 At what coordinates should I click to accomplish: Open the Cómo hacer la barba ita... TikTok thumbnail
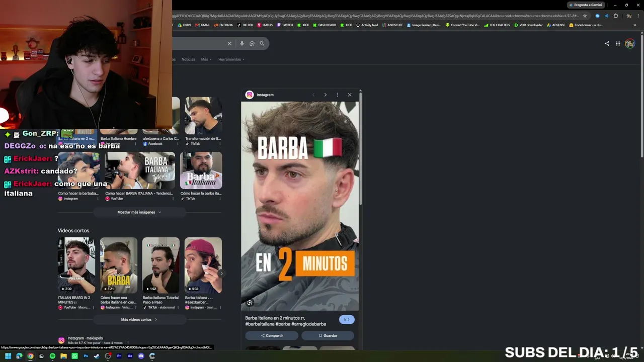pyautogui.click(x=201, y=171)
